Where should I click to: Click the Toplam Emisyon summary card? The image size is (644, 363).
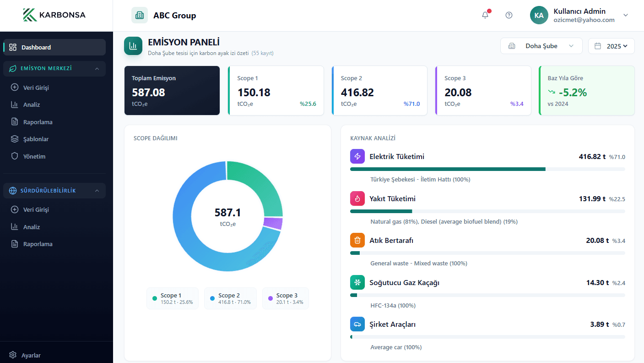tap(172, 90)
